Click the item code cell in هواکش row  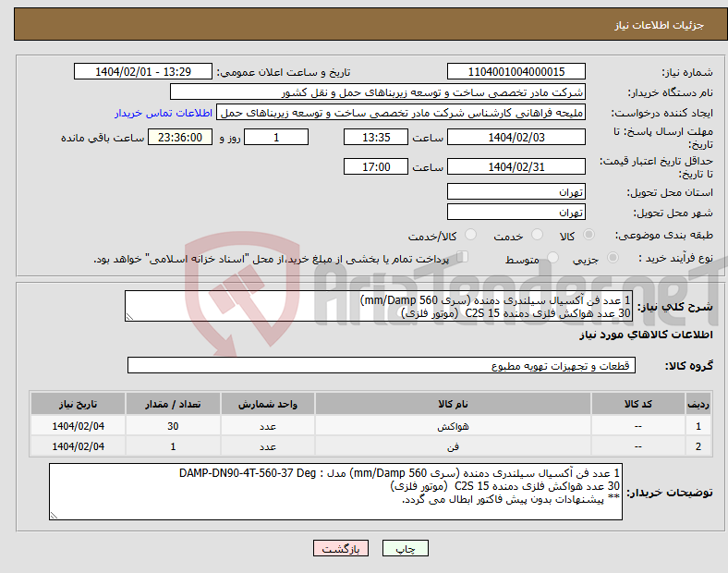click(x=638, y=426)
